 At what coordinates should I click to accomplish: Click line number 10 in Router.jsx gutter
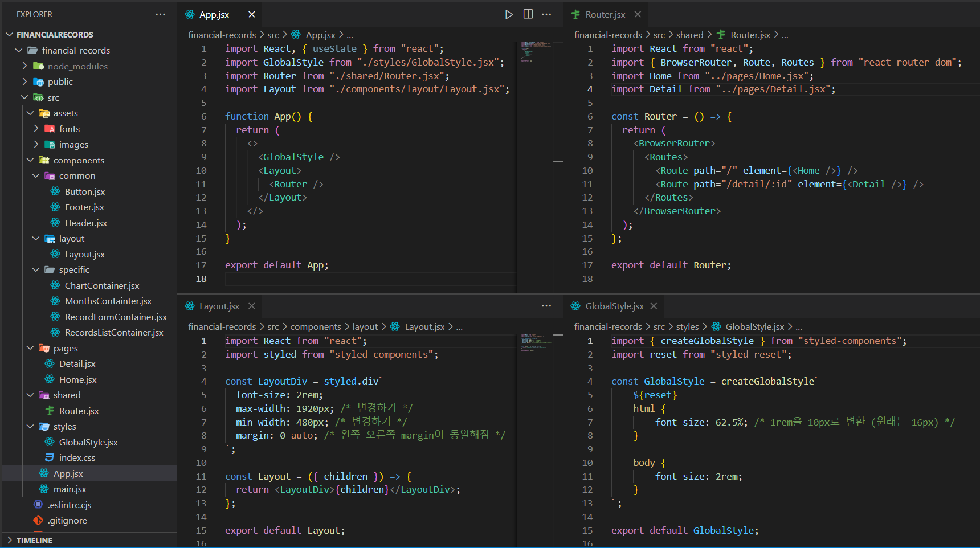coord(587,170)
